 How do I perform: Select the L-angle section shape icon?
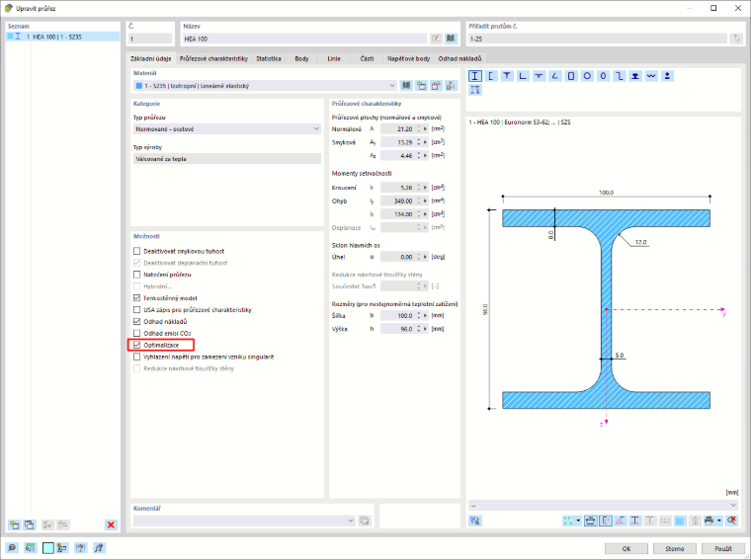point(523,76)
